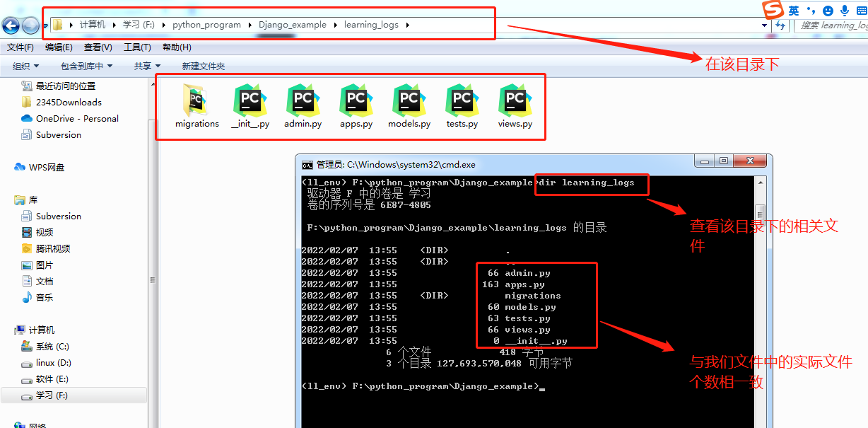Open the 工具(T) menu
This screenshot has height=428, width=868.
tap(137, 47)
